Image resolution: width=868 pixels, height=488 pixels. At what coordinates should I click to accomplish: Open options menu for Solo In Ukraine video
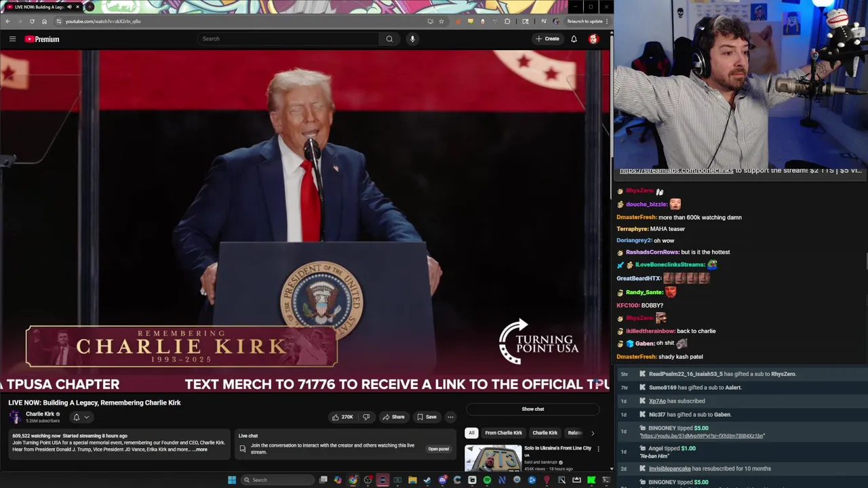click(x=598, y=449)
